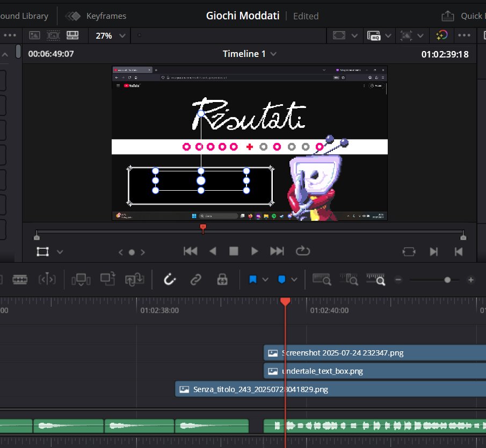Click the Insert clip icon
Image resolution: width=486 pixels, height=448 pixels.
81,280
